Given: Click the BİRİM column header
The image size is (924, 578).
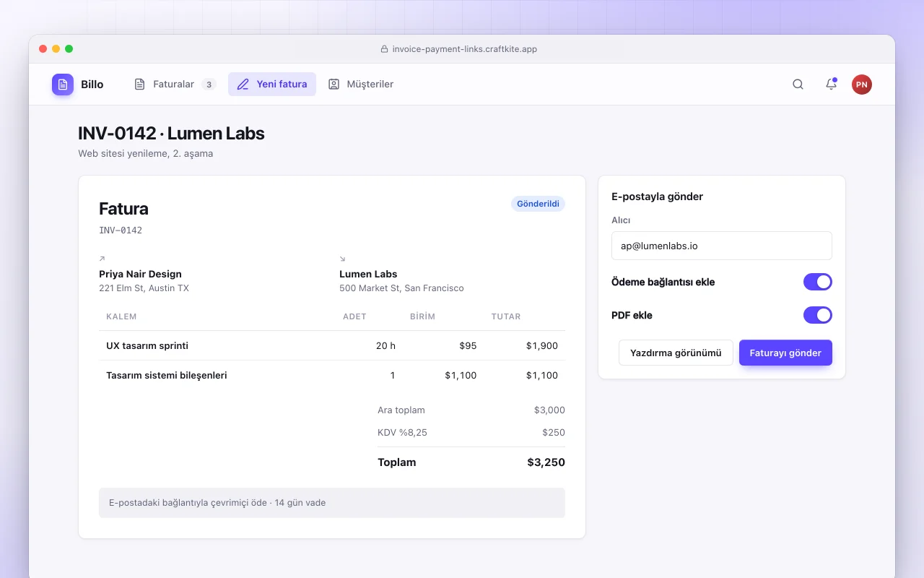Looking at the screenshot, I should pos(422,316).
